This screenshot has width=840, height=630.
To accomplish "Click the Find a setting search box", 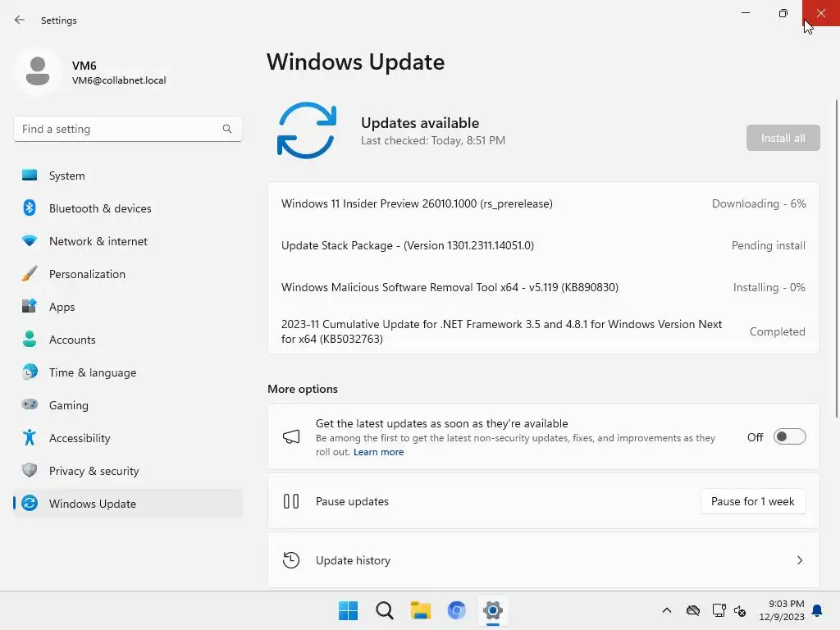I will click(127, 129).
